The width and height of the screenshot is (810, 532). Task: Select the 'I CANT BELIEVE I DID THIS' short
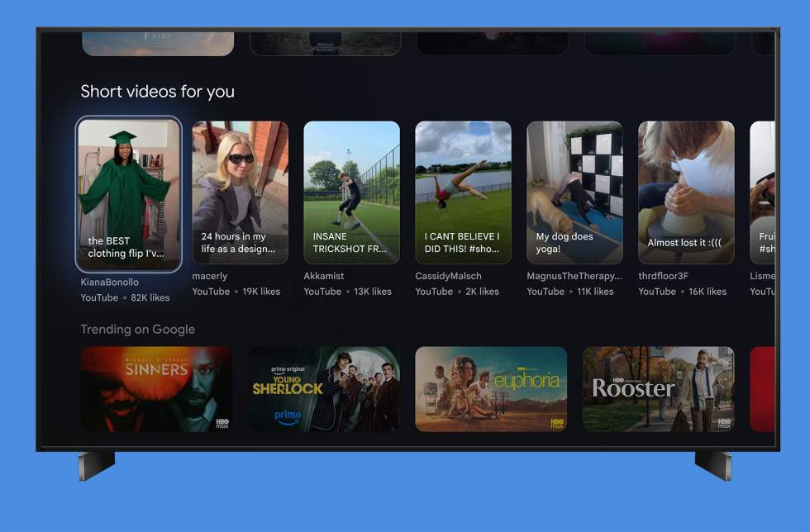coord(464,192)
